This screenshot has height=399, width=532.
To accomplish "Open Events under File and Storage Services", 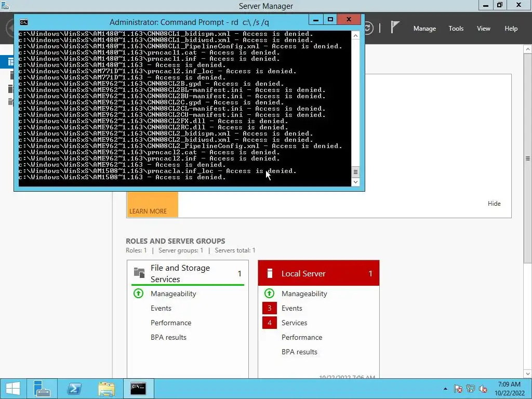I will tap(161, 309).
